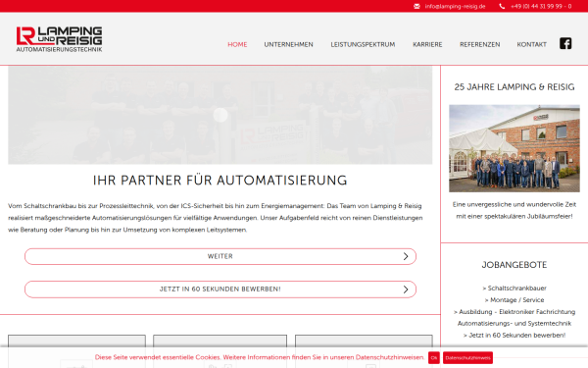Click heading IHR PARTNER FÜR AUTOMATISIERUNG
The width and height of the screenshot is (588, 368).
tap(220, 181)
